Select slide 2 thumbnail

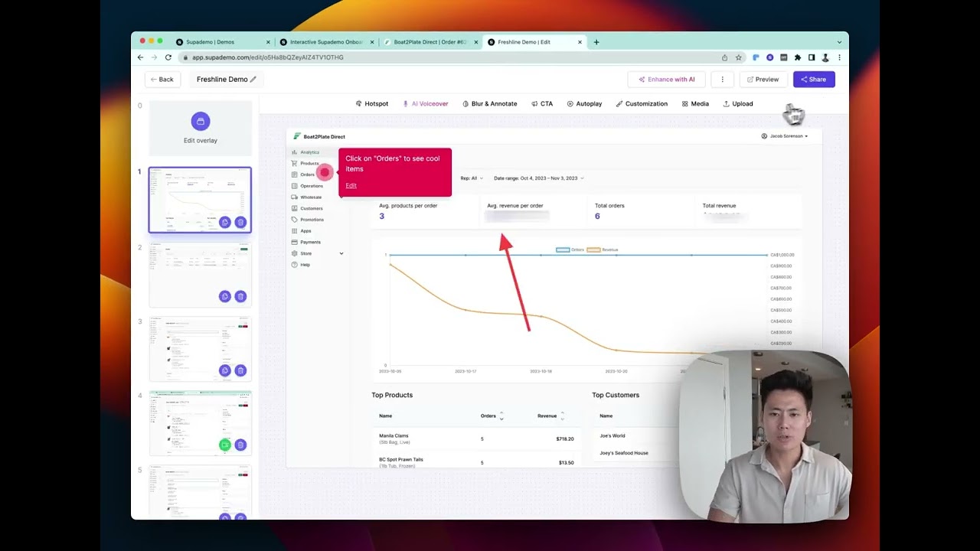point(200,274)
